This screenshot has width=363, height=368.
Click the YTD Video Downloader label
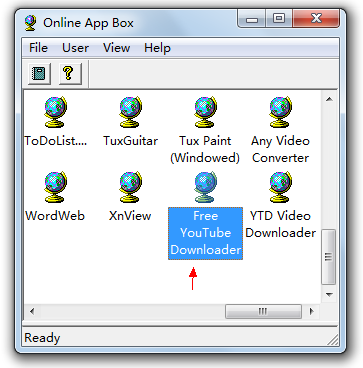281,224
